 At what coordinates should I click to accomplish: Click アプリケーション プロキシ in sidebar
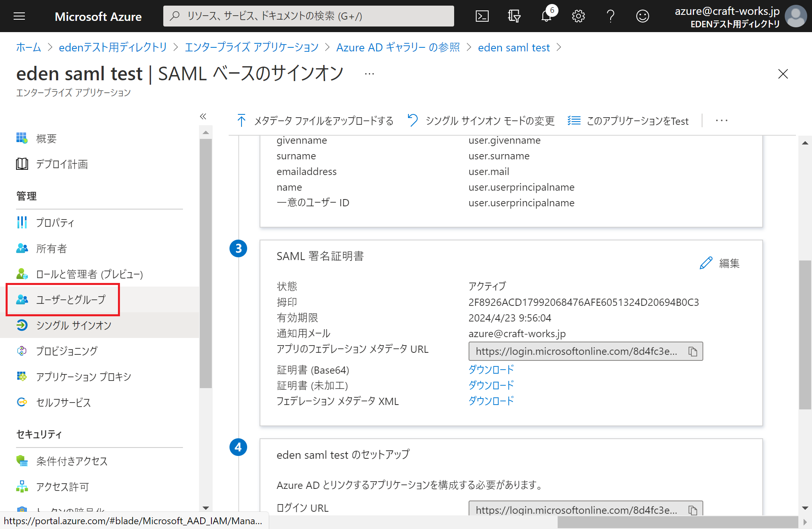click(x=99, y=376)
